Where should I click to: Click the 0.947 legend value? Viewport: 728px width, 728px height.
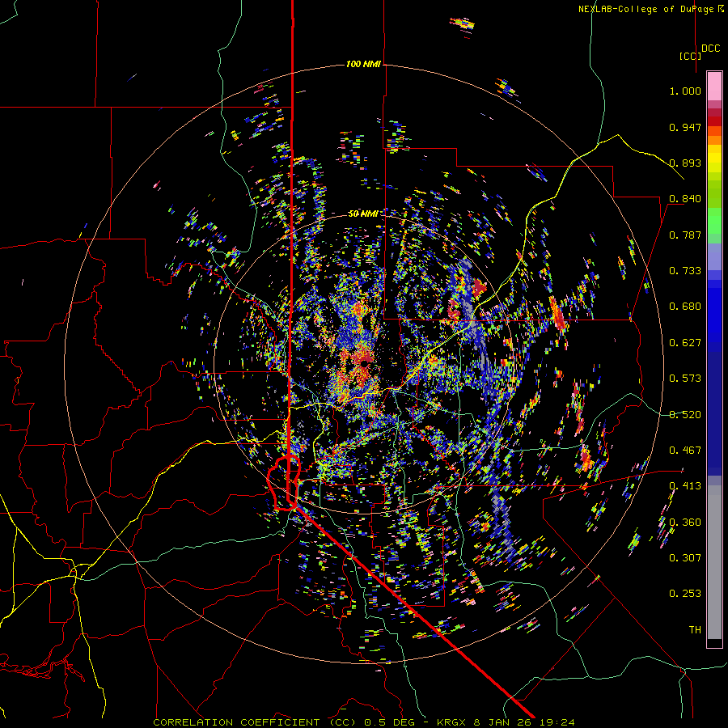[685, 127]
